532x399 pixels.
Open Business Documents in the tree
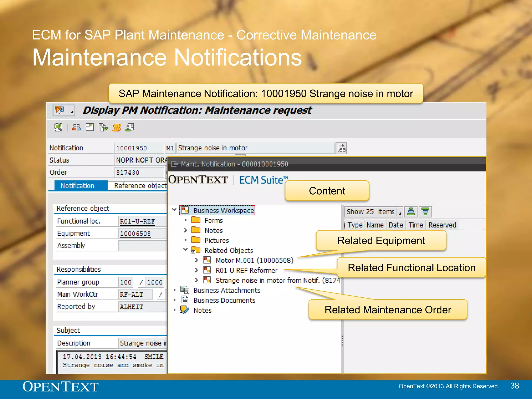click(x=224, y=301)
